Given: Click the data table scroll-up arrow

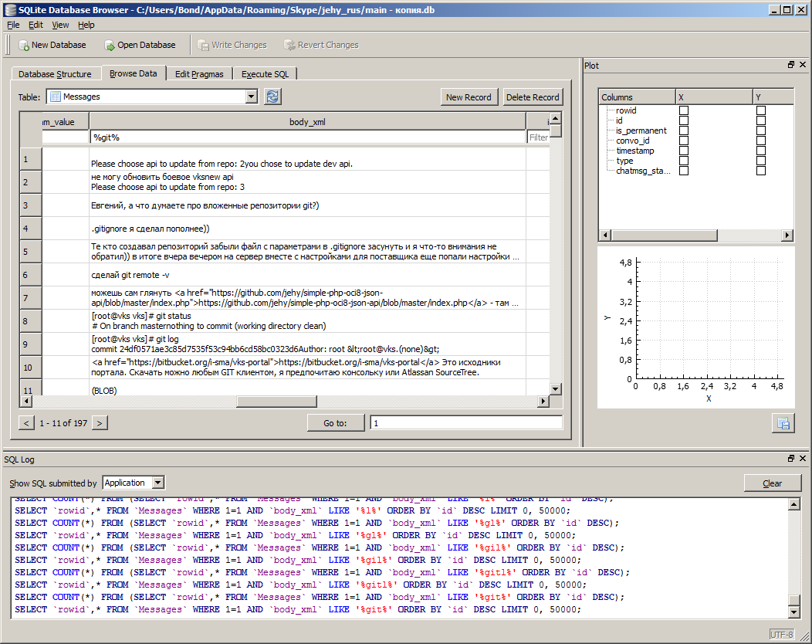Looking at the screenshot, I should click(x=556, y=118).
